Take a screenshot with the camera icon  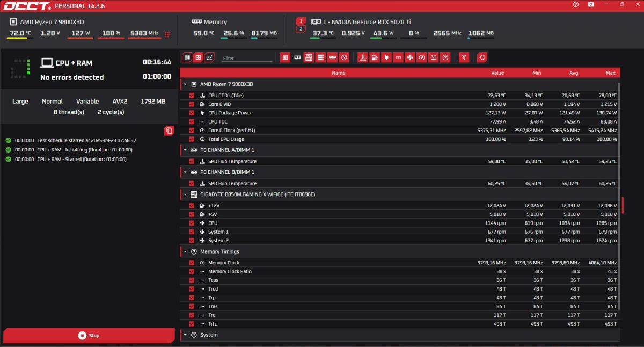click(x=591, y=4)
